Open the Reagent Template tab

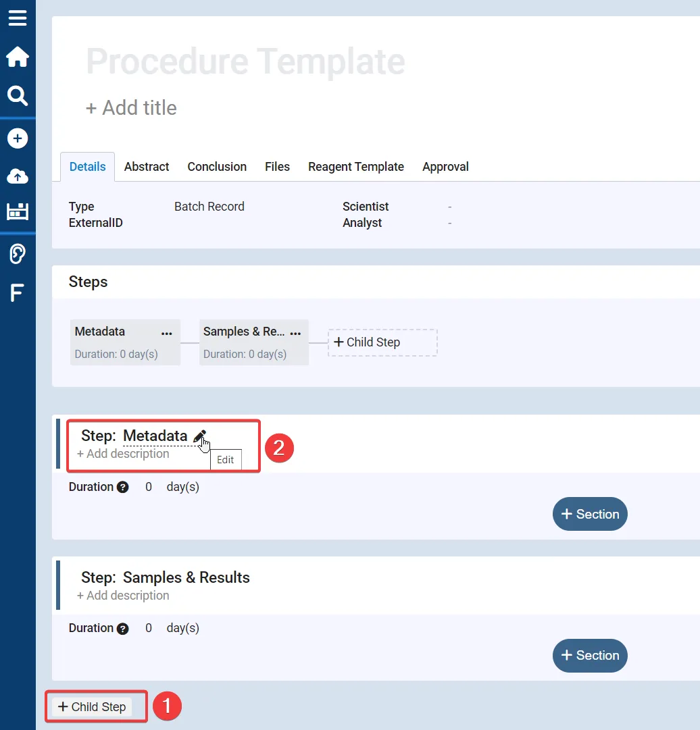[x=355, y=167]
